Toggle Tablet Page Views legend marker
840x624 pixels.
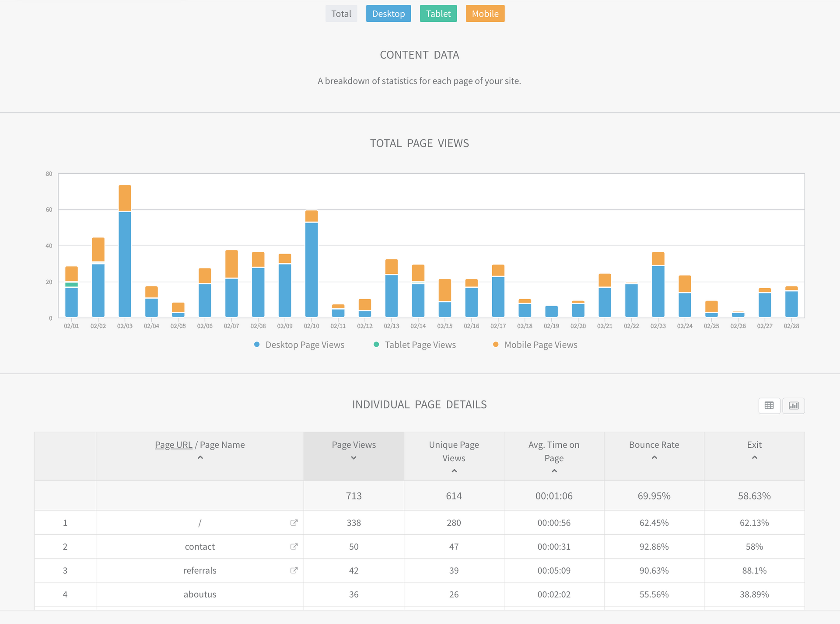376,345
